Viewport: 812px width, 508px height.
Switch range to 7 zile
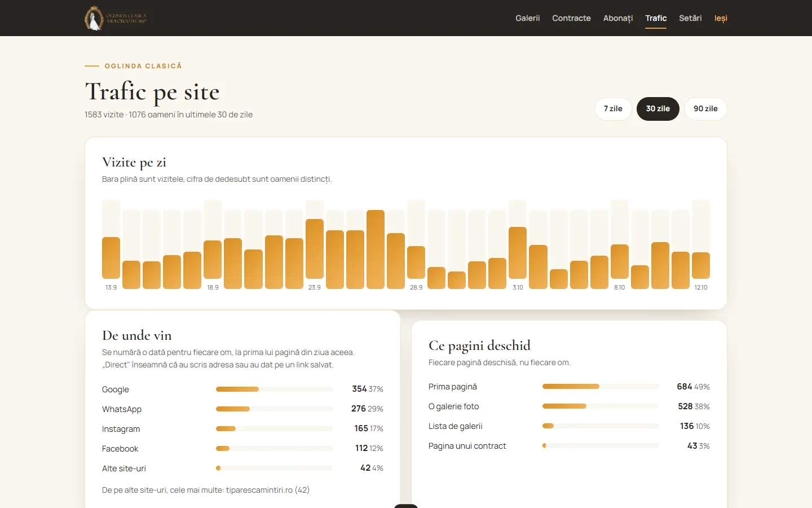click(x=613, y=109)
